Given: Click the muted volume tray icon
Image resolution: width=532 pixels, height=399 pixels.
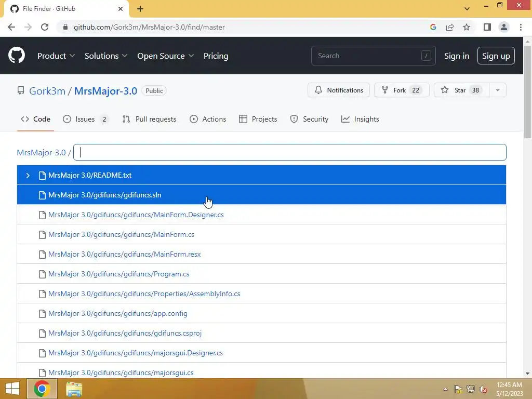Looking at the screenshot, I should [x=483, y=389].
